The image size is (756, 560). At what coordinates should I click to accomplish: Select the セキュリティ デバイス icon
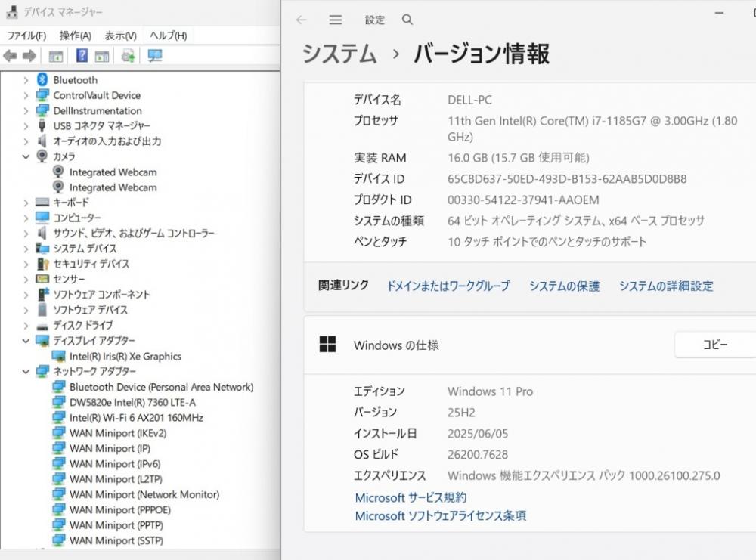point(42,264)
